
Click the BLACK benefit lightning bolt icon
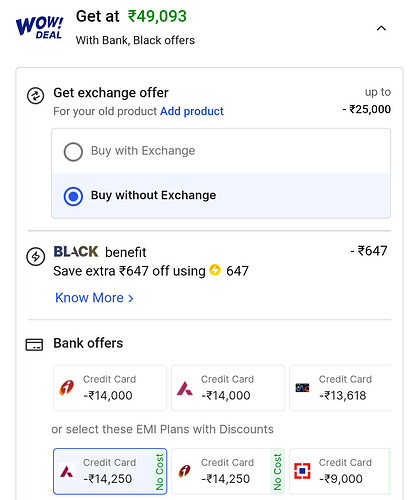(35, 257)
